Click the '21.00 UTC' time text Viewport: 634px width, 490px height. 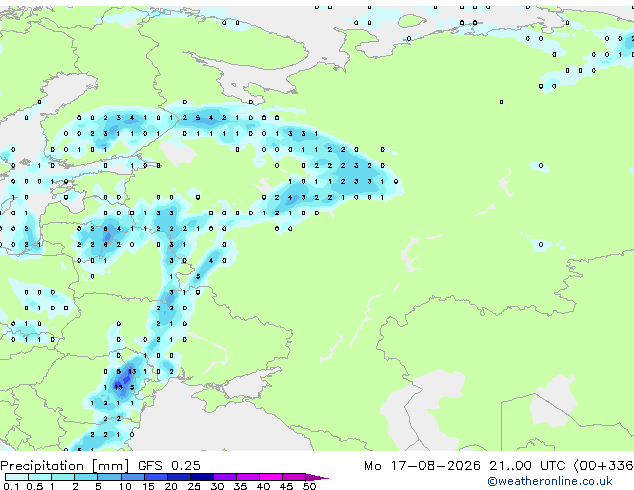coord(527,466)
